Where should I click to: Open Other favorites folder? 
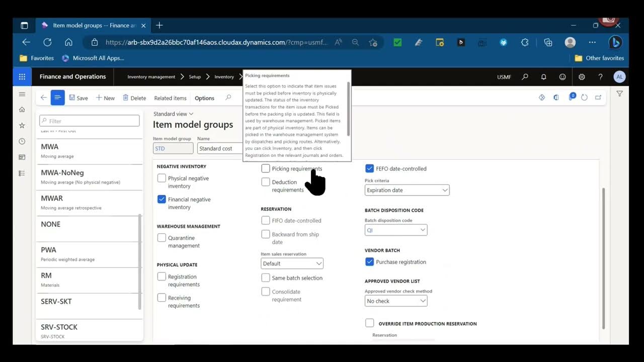click(599, 58)
